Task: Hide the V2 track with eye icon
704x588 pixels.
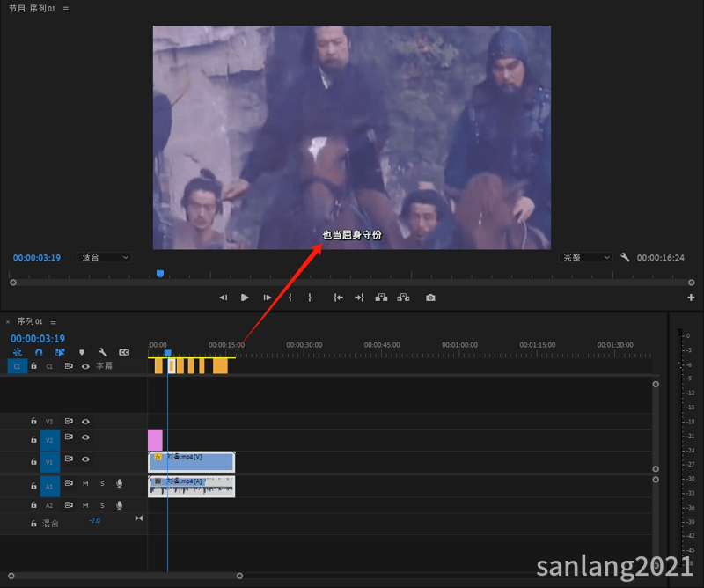Action: tap(85, 437)
